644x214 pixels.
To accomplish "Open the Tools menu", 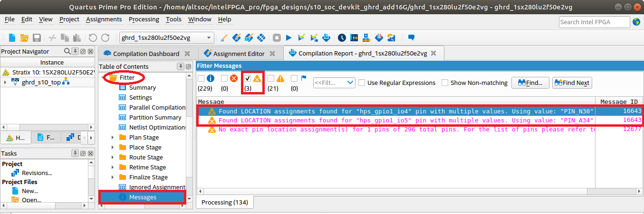I will pos(173,19).
